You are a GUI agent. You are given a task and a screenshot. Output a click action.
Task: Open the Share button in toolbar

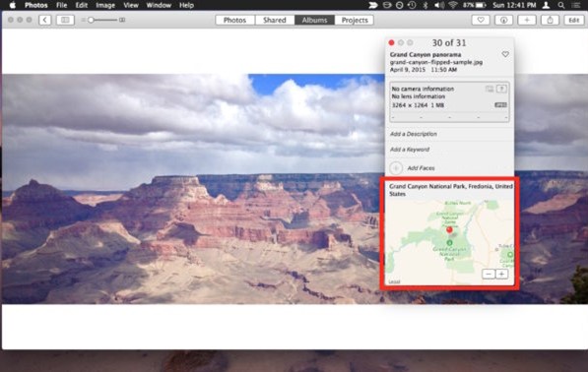coord(550,20)
